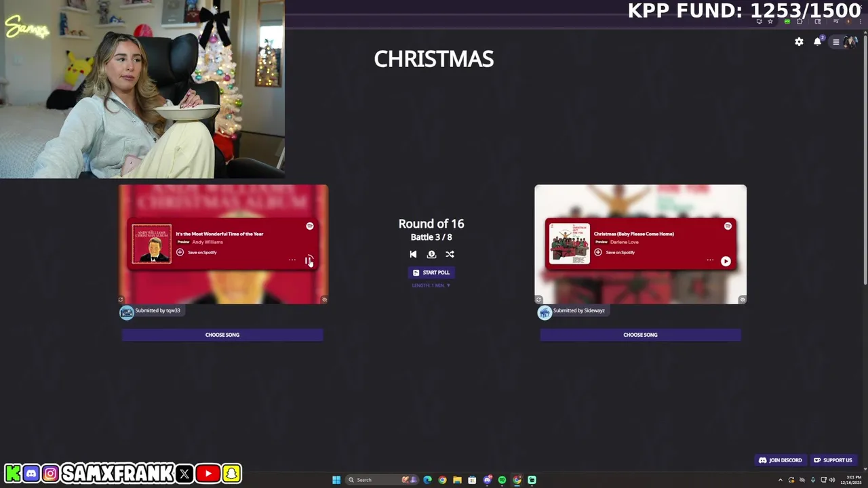Save Most Wonderful Time on Spotify
The image size is (868, 488).
tap(197, 252)
